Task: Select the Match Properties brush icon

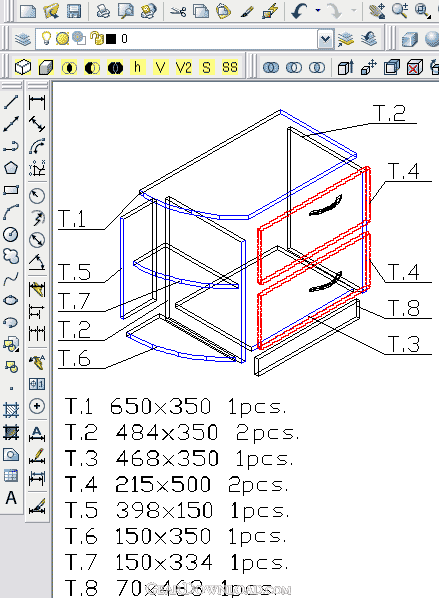Action: coord(247,11)
